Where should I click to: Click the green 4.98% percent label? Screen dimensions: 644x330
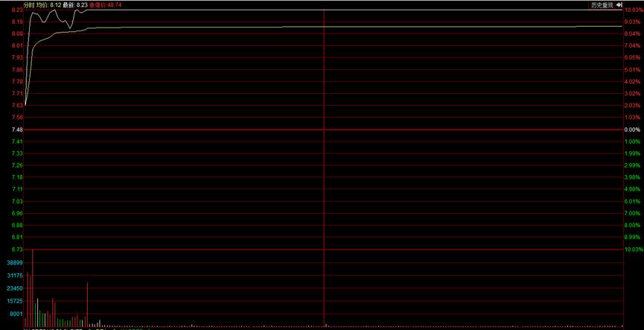click(x=633, y=189)
